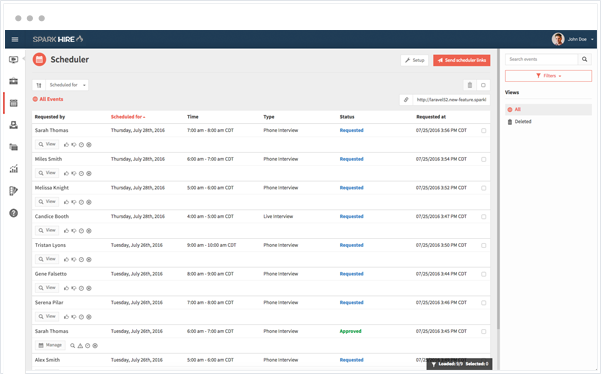Image resolution: width=601 pixels, height=374 pixels.
Task: Click the trash icon above events table
Action: (x=470, y=85)
